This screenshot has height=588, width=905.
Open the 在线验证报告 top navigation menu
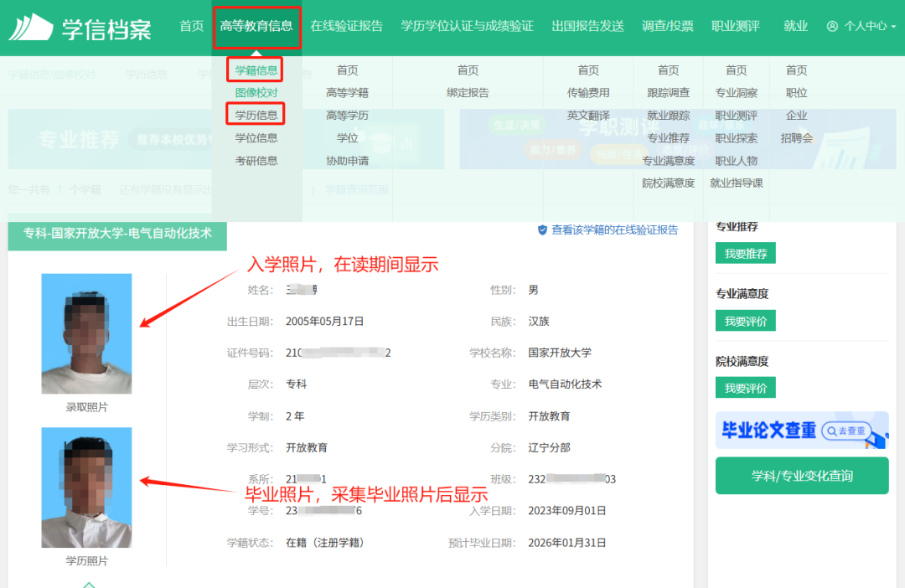(346, 27)
